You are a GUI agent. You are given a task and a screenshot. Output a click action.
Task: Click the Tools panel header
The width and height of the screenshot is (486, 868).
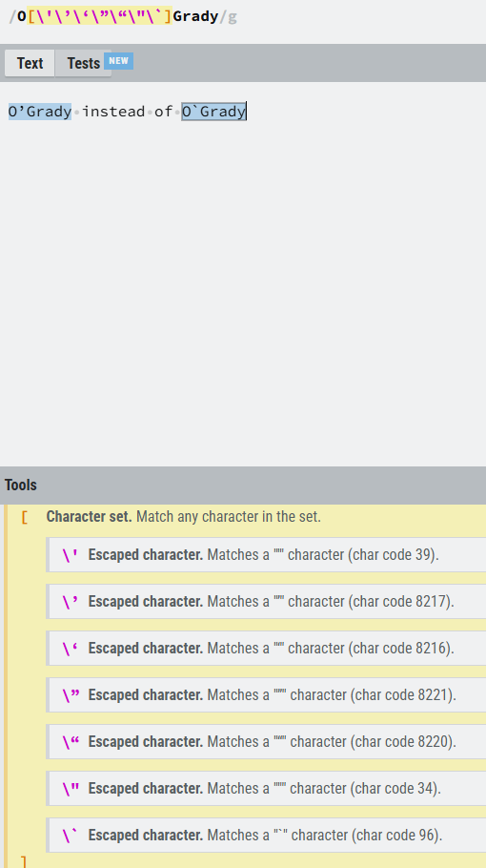tap(243, 485)
